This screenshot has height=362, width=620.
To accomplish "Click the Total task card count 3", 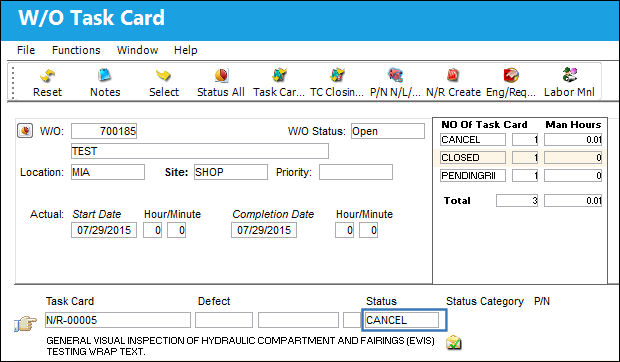I will coord(517,200).
